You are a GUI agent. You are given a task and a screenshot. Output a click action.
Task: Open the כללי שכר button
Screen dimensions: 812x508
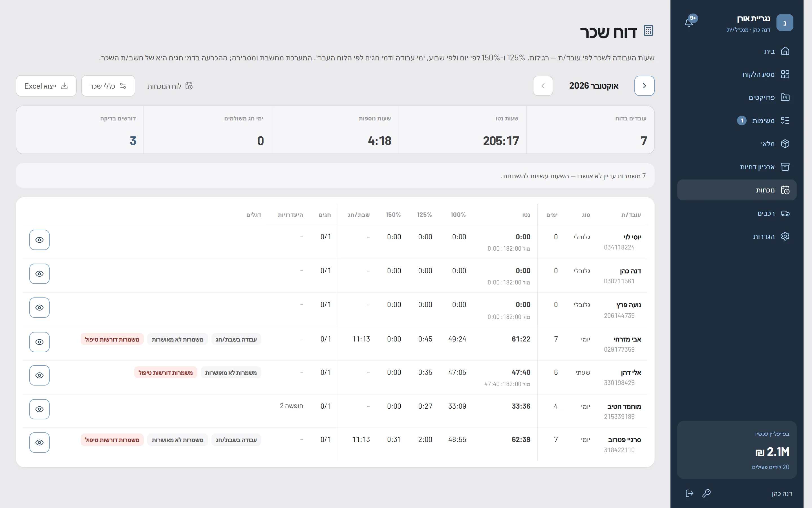coord(108,86)
